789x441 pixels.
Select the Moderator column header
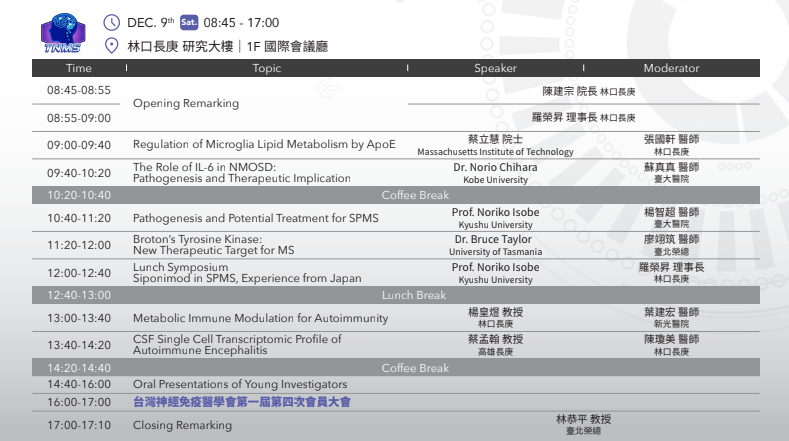coord(671,68)
